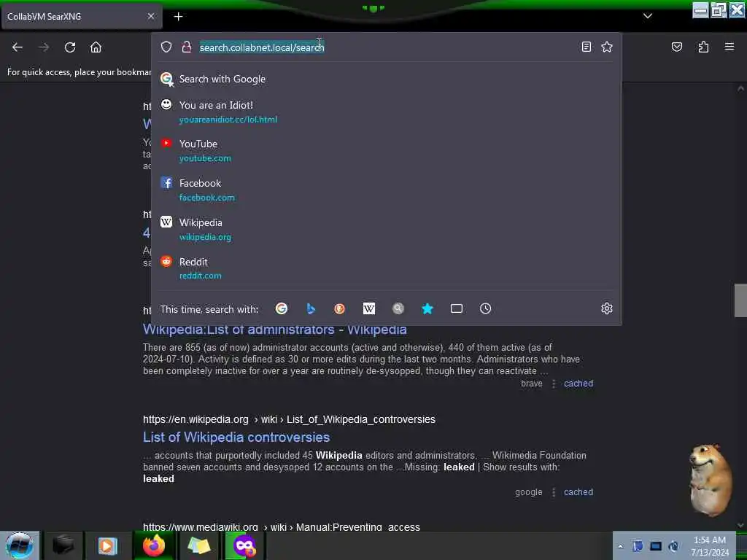
Task: Select the CollabVM SearXNG tab
Action: point(82,17)
